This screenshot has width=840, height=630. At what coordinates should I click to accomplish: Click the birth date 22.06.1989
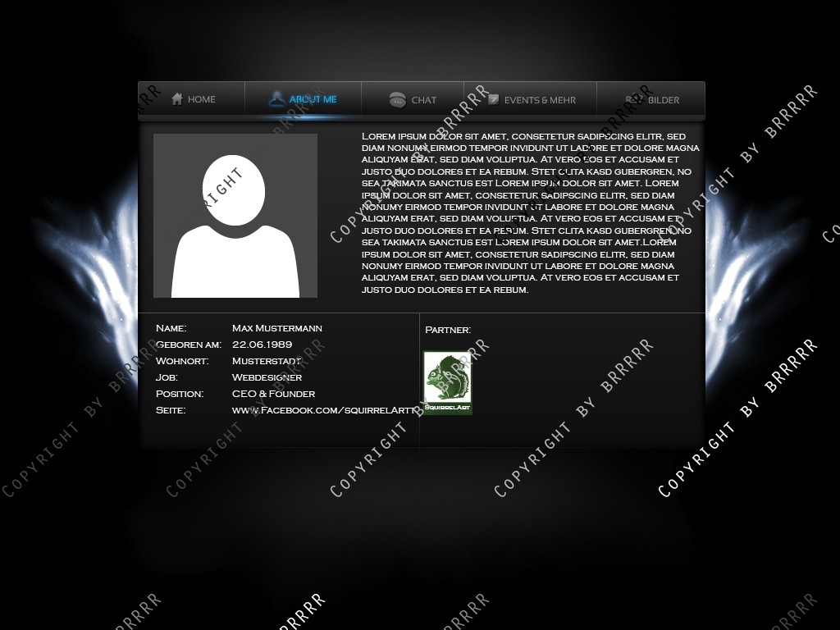(x=262, y=345)
